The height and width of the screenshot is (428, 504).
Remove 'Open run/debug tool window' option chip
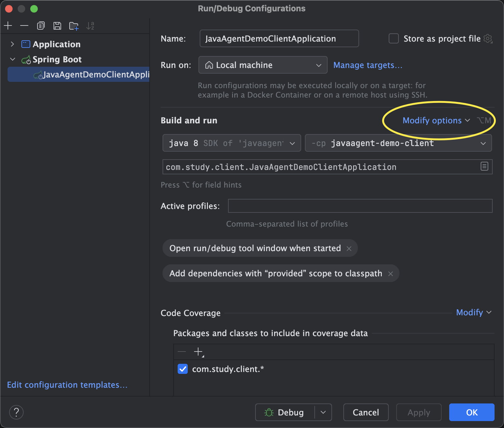tap(349, 249)
